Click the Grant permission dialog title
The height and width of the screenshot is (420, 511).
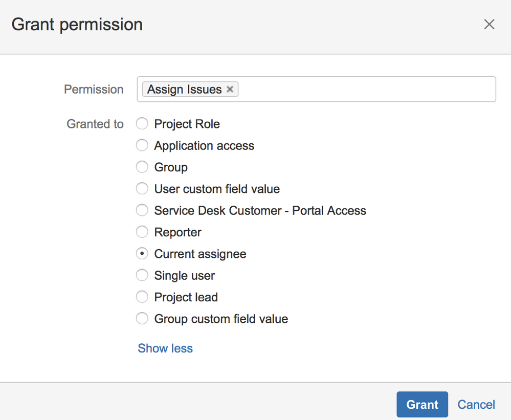tap(77, 25)
